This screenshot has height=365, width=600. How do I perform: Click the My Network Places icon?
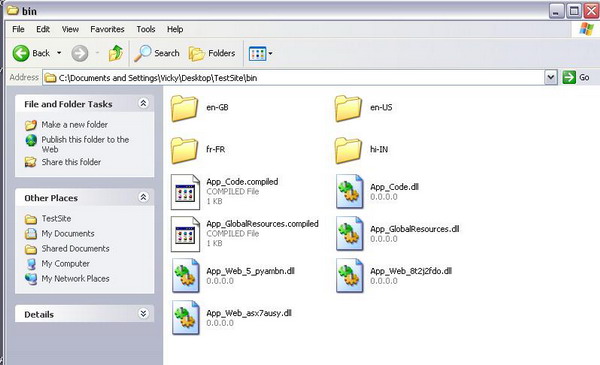point(31,279)
